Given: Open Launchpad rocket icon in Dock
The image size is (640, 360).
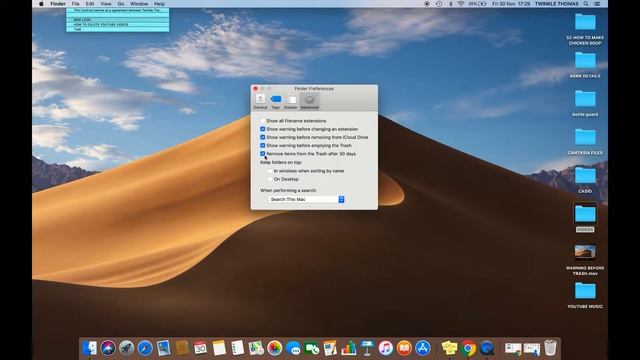Looking at the screenshot, I should point(127,348).
